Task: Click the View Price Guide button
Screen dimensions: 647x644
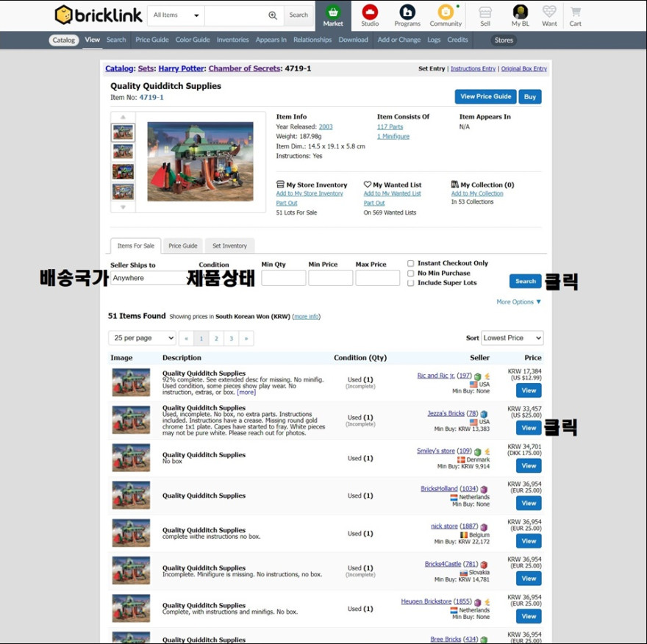Action: tap(486, 96)
